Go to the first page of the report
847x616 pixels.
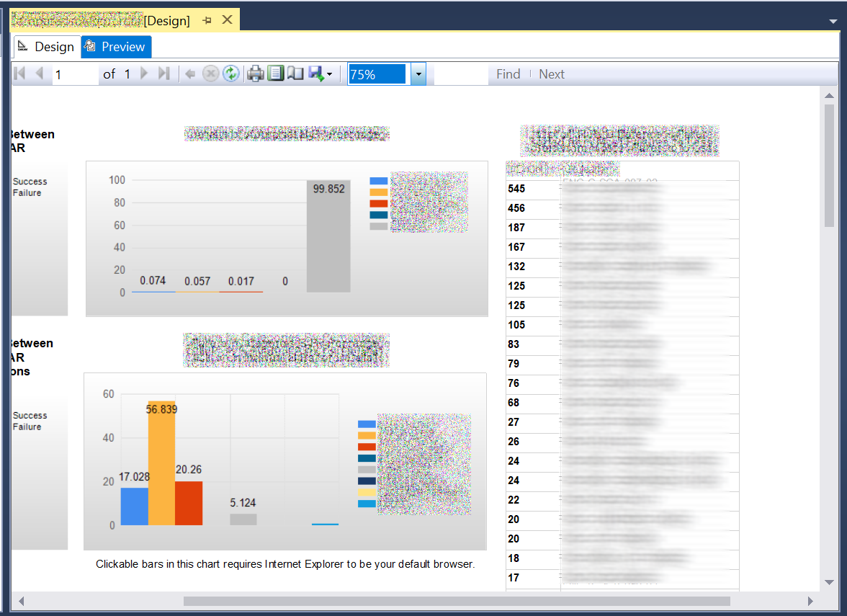tap(20, 73)
